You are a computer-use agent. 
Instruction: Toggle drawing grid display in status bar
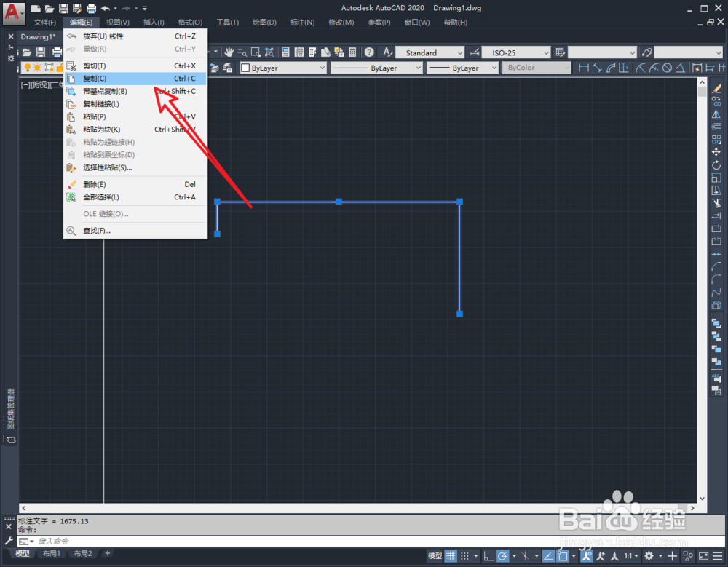point(451,556)
